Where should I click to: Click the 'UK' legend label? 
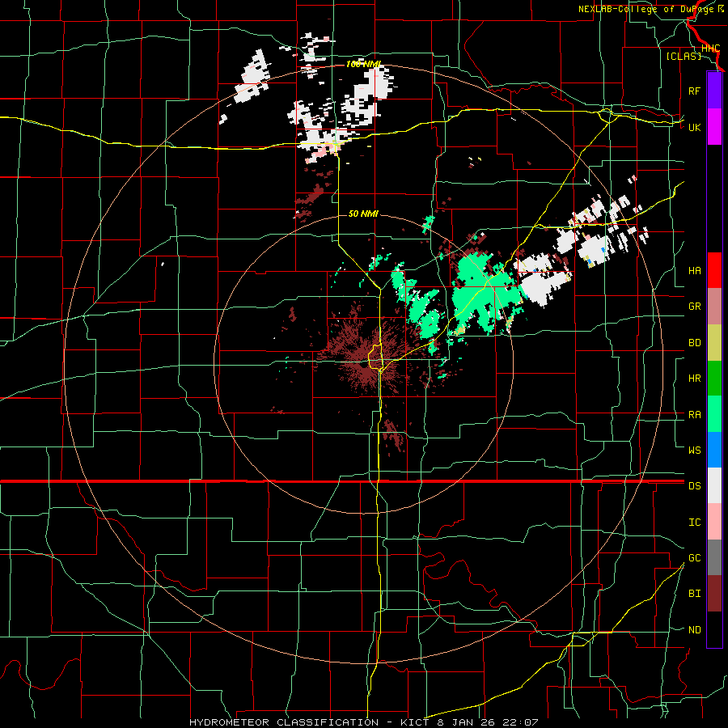(x=694, y=127)
